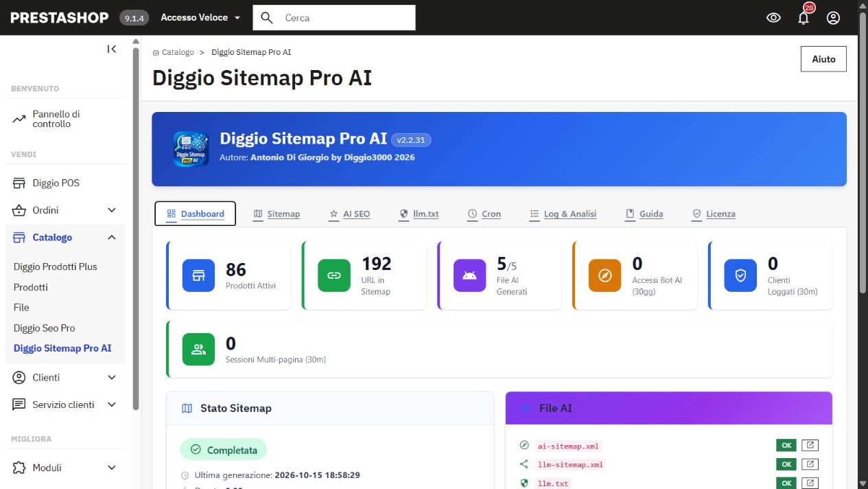
Task: Click the Aiuto button
Action: click(x=823, y=59)
